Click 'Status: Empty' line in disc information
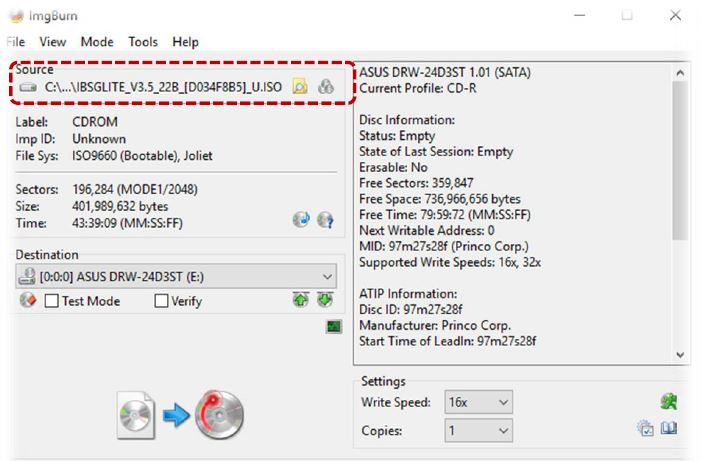This screenshot has height=461, width=709. pos(397,136)
